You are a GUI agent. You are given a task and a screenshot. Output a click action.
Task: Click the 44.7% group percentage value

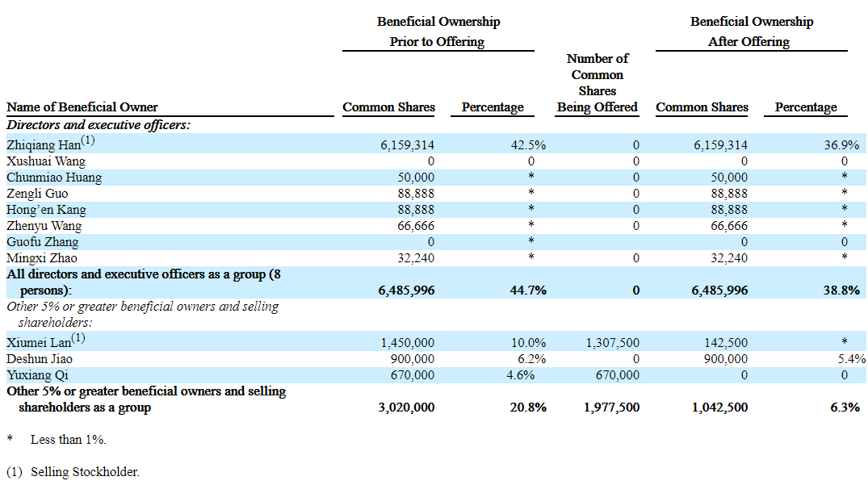point(530,290)
